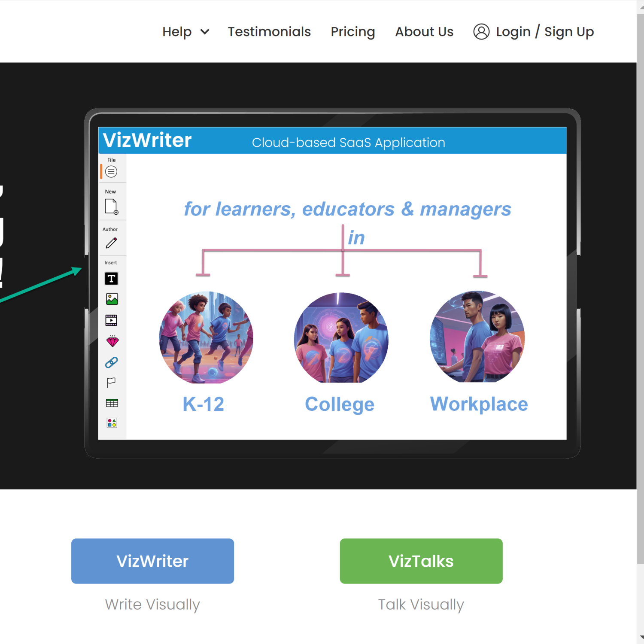Click the blue chain link icon
Image resolution: width=644 pixels, height=644 pixels.
(112, 363)
